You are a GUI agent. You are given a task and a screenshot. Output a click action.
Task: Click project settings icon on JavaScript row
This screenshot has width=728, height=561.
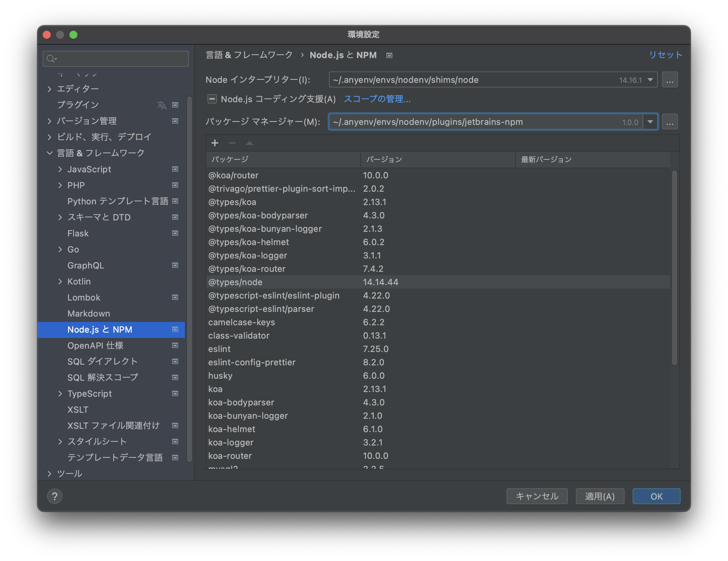click(175, 169)
